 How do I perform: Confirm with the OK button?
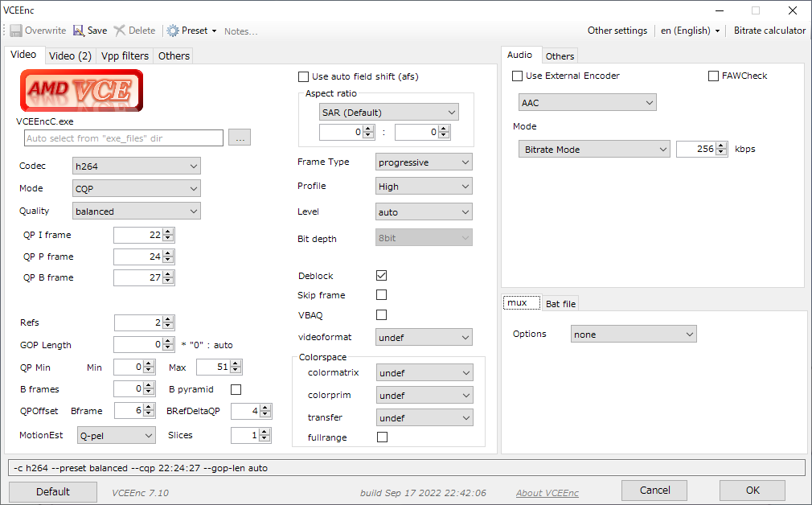tap(753, 491)
